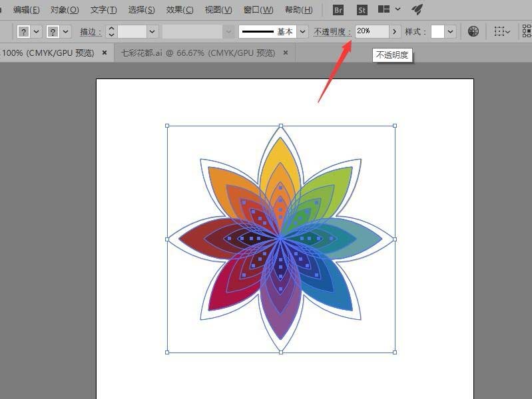
Task: Click the right-middle selection bounding handle
Action: pyautogui.click(x=395, y=239)
